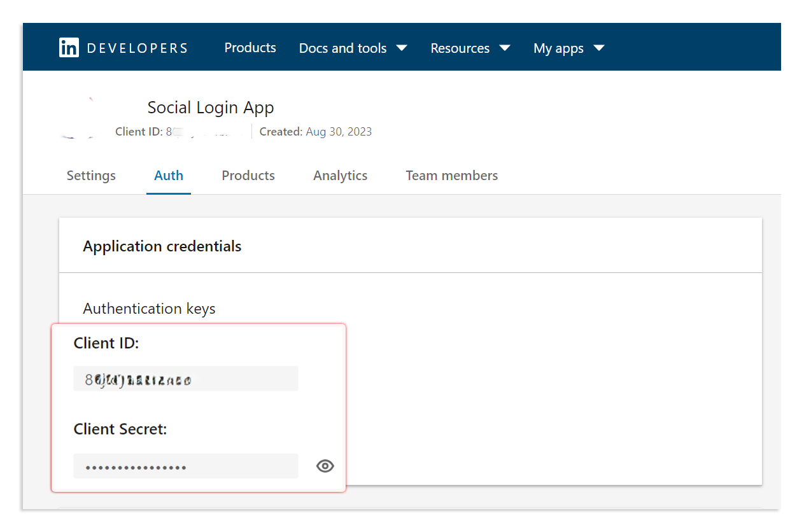Click the Social Login App title
Viewport: 804px width, 532px height.
(x=210, y=107)
